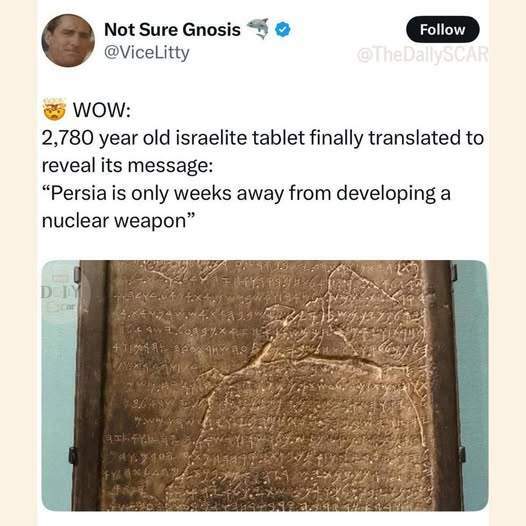Click the exploding head emoji before WOW
This screenshot has width=526, height=526.
(54, 109)
